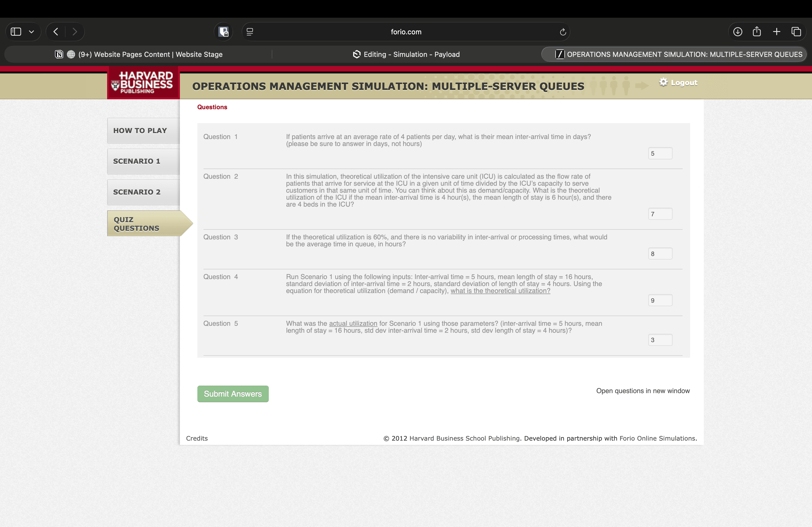
Task: Open the Scenario 1 section
Action: 143,161
